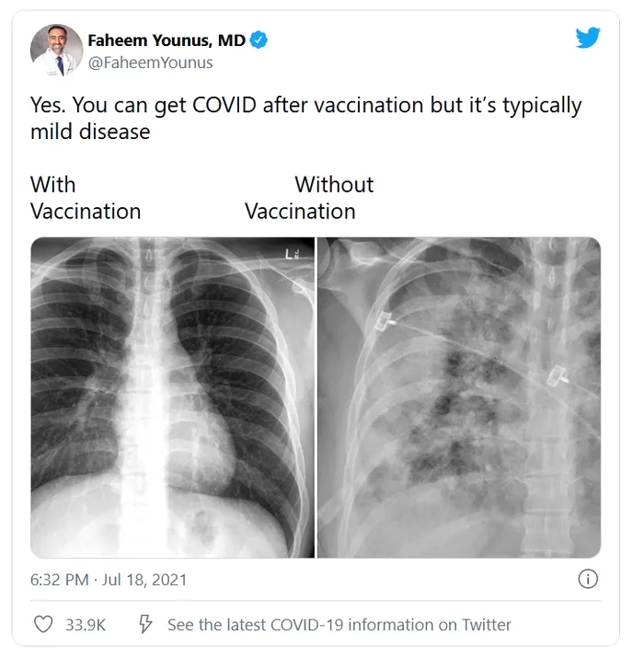
Task: Click the "Without Vaccination" caption text
Action: click(x=309, y=198)
